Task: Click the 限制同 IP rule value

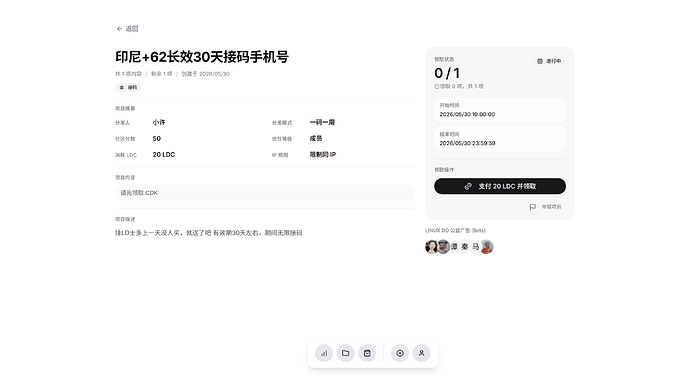Action: click(x=323, y=155)
